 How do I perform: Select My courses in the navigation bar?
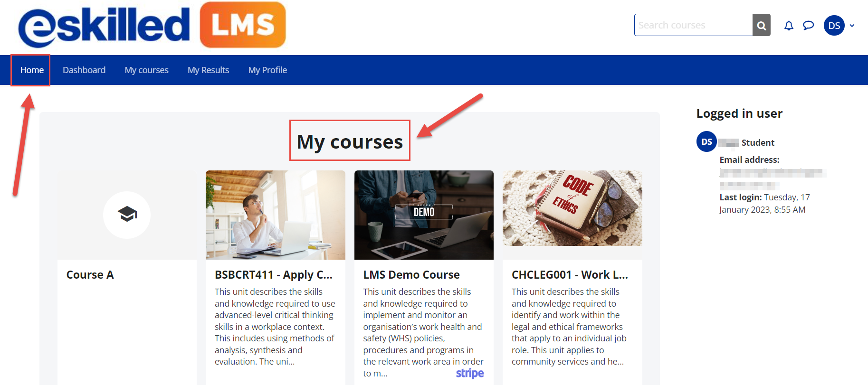(x=146, y=70)
